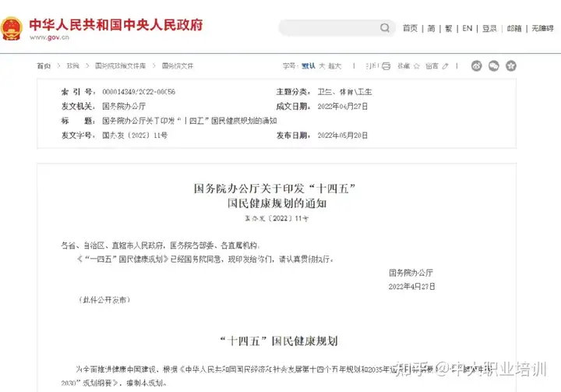Click the 留言 comment label

[432, 66]
